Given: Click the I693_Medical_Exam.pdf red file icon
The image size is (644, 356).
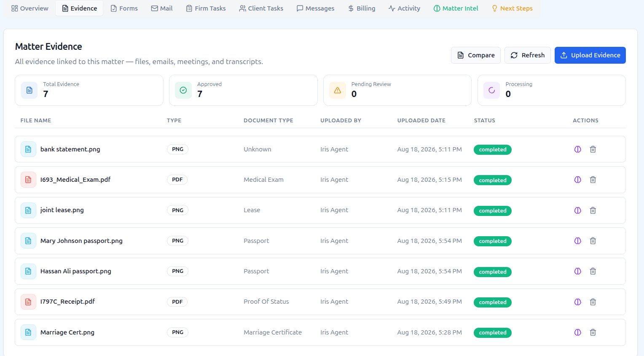Looking at the screenshot, I should point(28,180).
